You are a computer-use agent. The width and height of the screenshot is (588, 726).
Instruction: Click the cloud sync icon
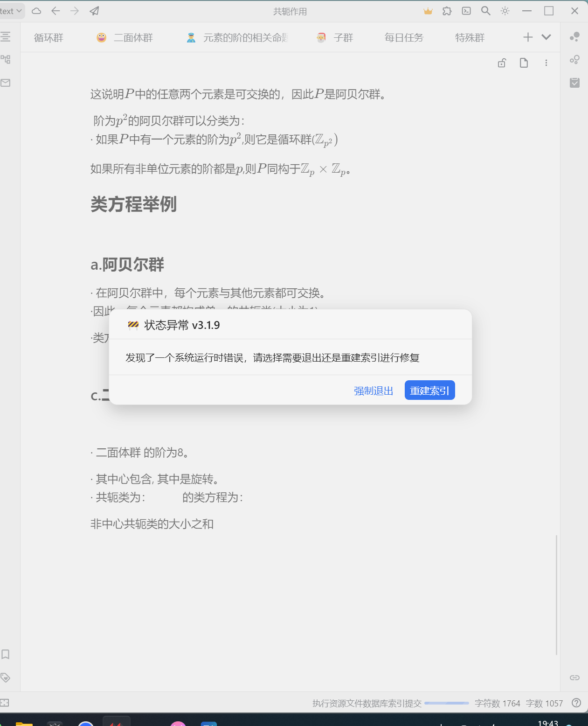coord(36,11)
